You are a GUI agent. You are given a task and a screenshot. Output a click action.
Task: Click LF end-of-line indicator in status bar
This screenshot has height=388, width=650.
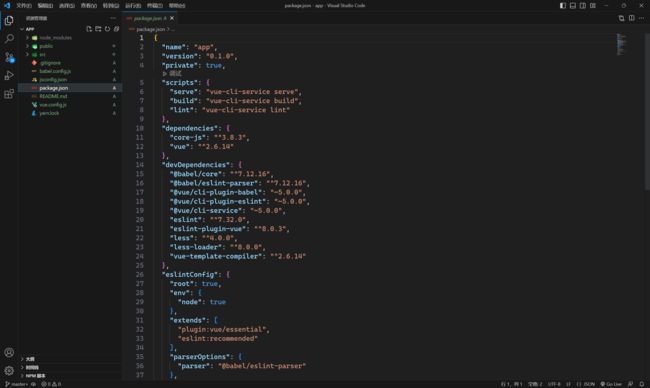568,384
